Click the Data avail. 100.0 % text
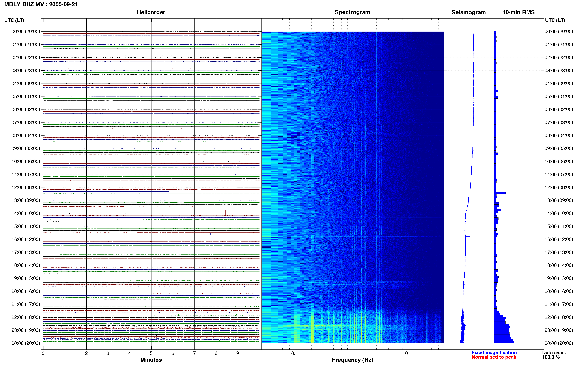The width and height of the screenshot is (588, 368). [x=554, y=355]
